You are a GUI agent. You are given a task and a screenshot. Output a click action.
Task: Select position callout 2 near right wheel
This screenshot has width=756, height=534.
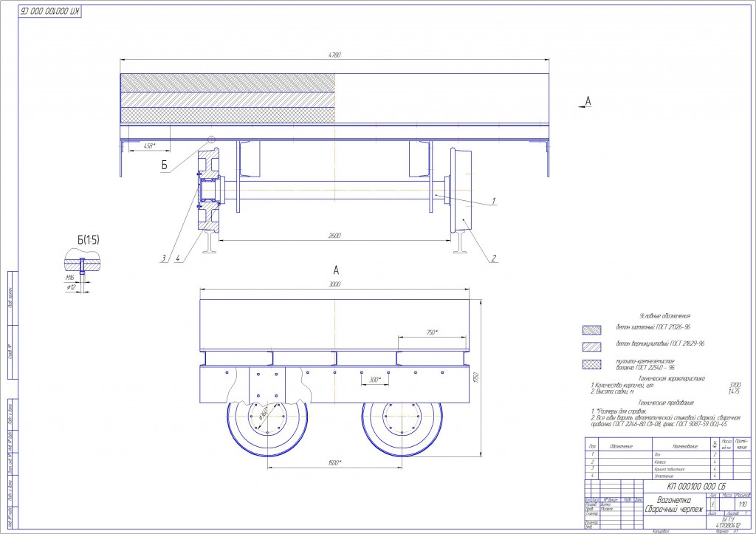[493, 258]
